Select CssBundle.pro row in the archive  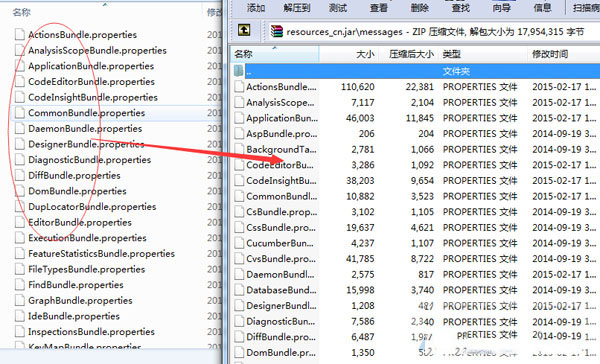(416, 228)
